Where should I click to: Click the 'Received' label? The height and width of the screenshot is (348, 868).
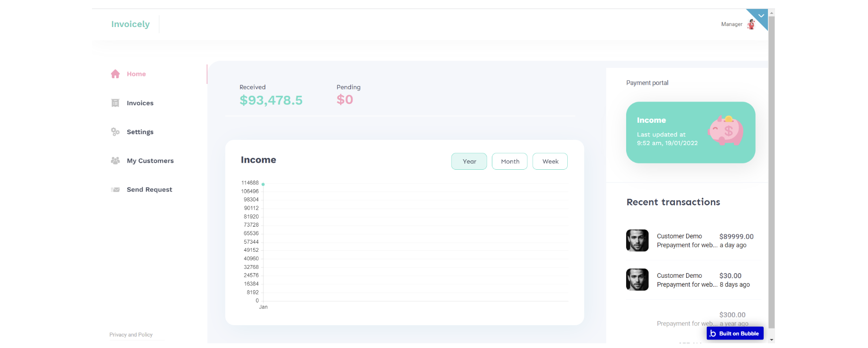(x=252, y=87)
